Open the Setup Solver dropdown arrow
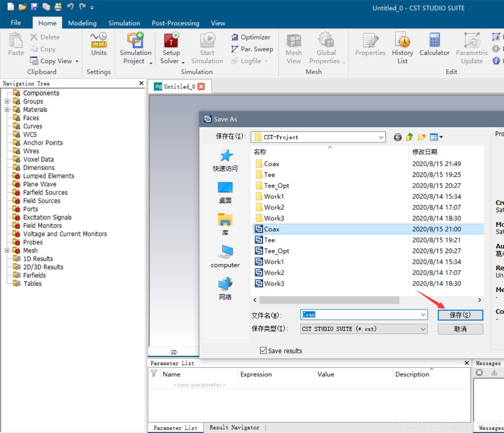504x433 pixels. click(x=183, y=63)
